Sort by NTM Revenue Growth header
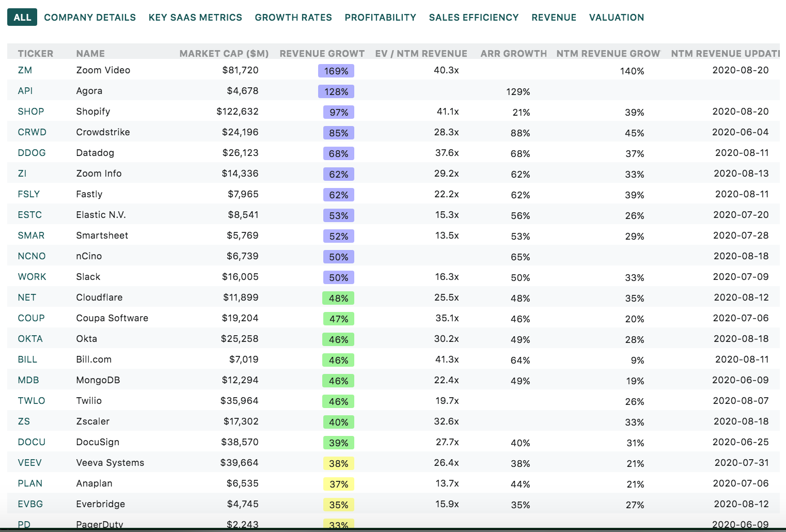This screenshot has width=786, height=532. [x=608, y=53]
